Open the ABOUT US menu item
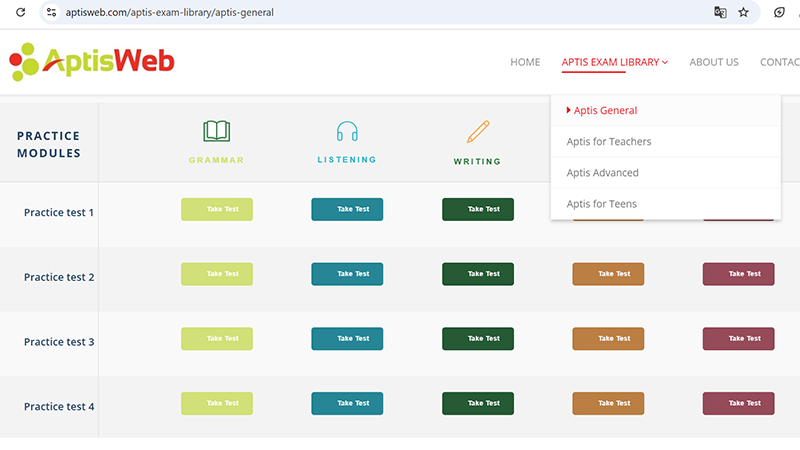This screenshot has height=450, width=800. pyautogui.click(x=714, y=62)
